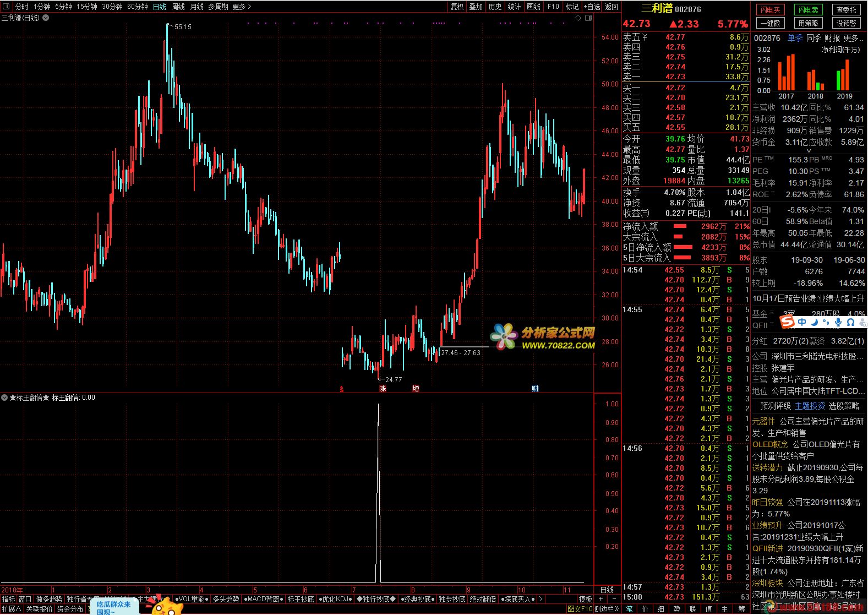Expand the 扩展∧ panel
This screenshot has height=615, width=868.
(12, 609)
